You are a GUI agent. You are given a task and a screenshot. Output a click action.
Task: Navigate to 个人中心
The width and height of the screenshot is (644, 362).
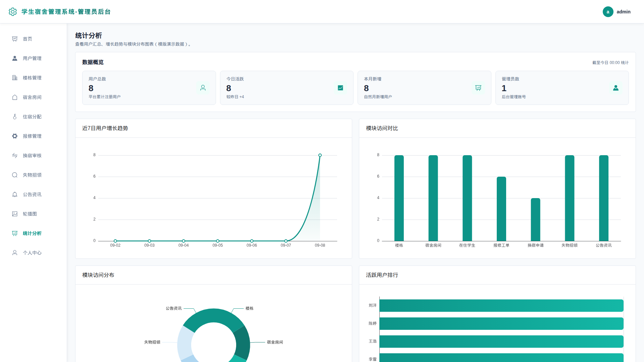click(x=34, y=253)
